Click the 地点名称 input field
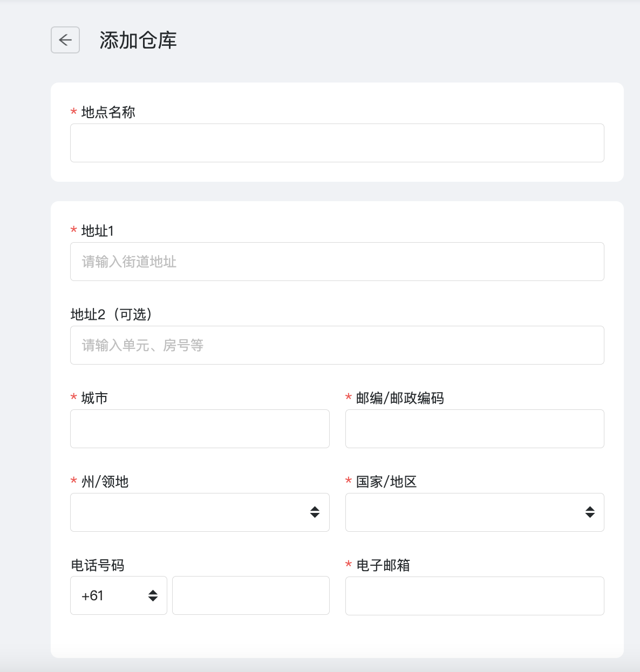 pos(337,143)
